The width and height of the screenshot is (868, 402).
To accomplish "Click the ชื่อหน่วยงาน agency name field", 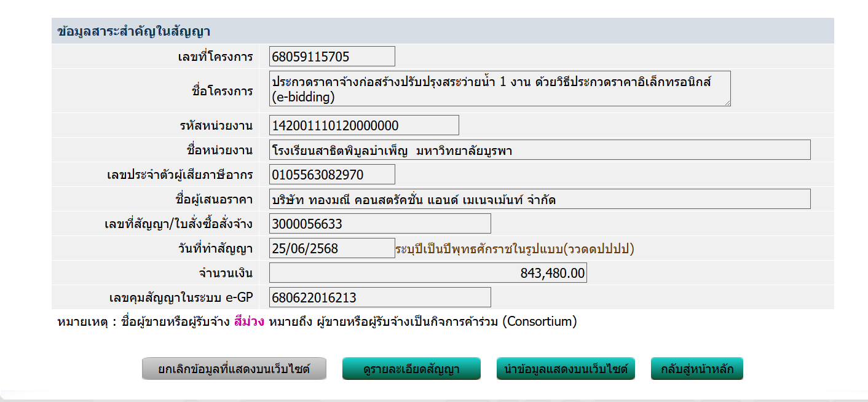I will pos(540,150).
